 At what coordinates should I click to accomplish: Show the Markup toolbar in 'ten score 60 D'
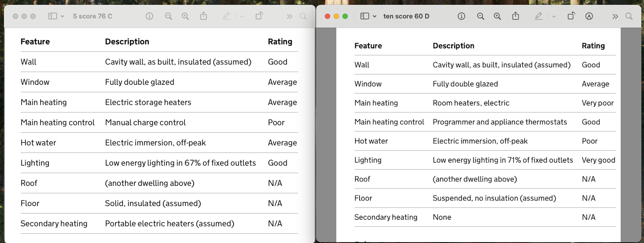[x=589, y=16]
